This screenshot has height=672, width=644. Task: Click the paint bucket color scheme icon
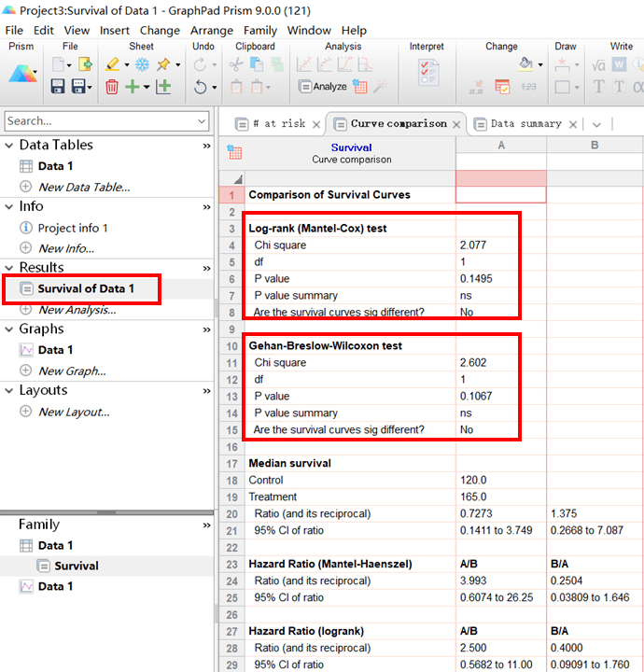tap(526, 64)
